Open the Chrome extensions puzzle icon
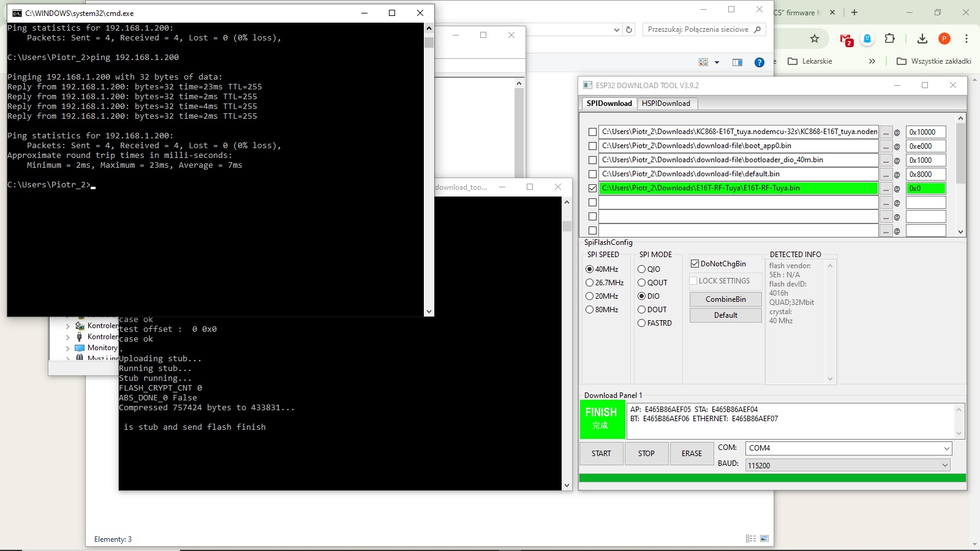The image size is (980, 551). 889,39
